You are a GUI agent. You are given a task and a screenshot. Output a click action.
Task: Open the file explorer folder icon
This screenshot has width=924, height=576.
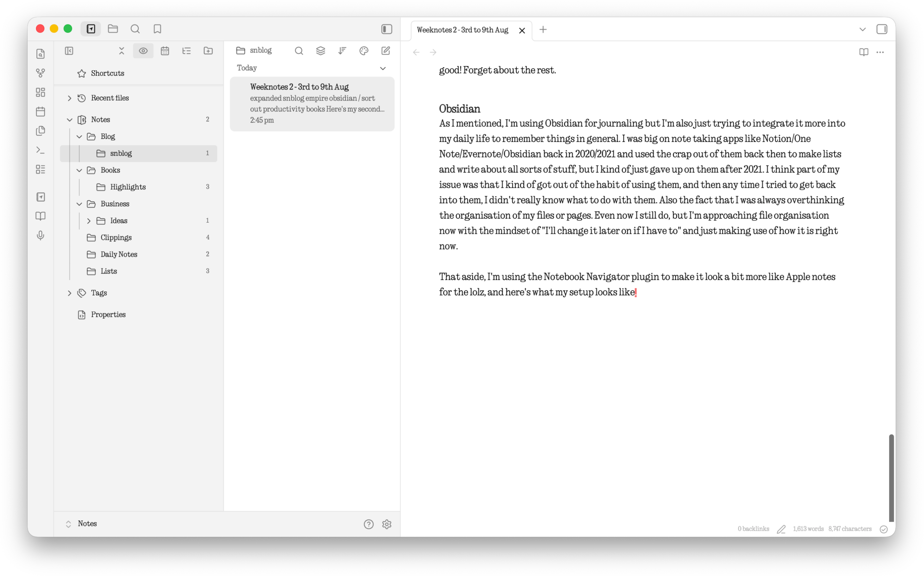pyautogui.click(x=113, y=29)
